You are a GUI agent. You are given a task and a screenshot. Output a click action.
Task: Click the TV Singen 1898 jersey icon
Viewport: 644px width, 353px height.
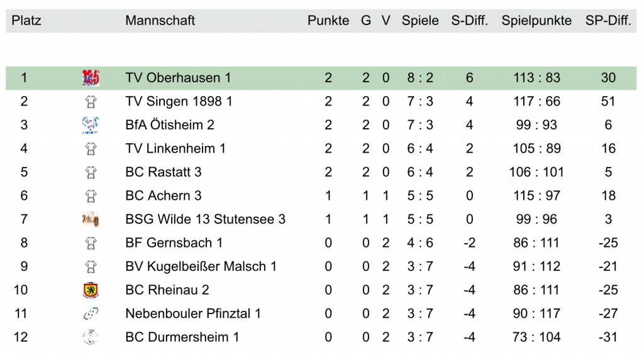[91, 102]
